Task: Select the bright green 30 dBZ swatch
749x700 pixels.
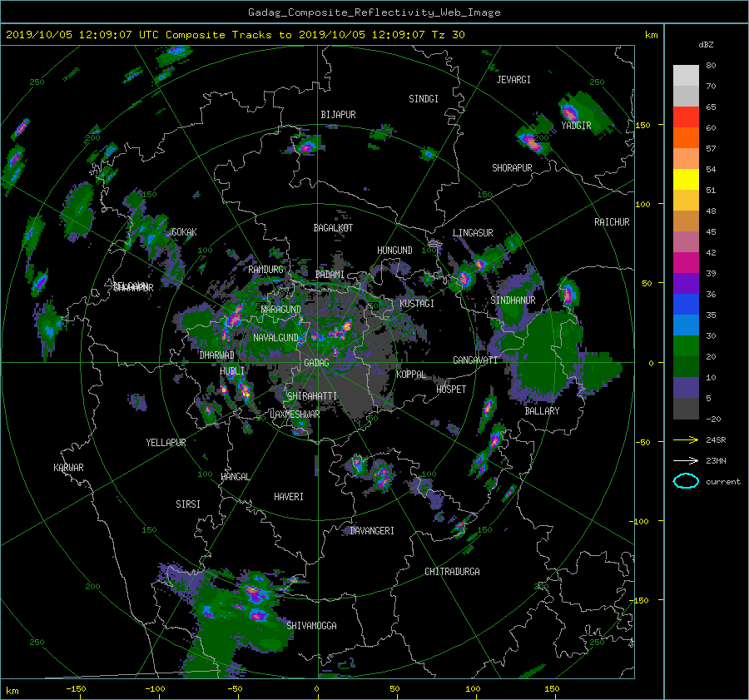Action: pos(686,345)
